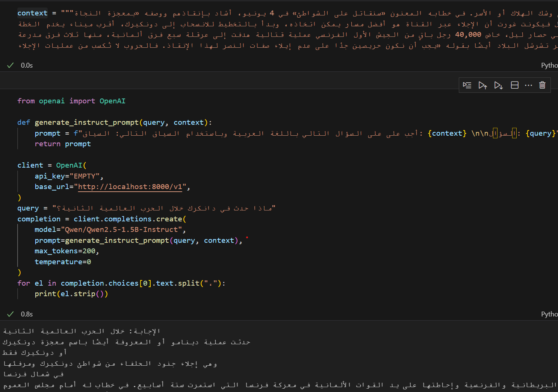Click first output line starting with الإجابة
This screenshot has width=558, height=392.
[82, 331]
